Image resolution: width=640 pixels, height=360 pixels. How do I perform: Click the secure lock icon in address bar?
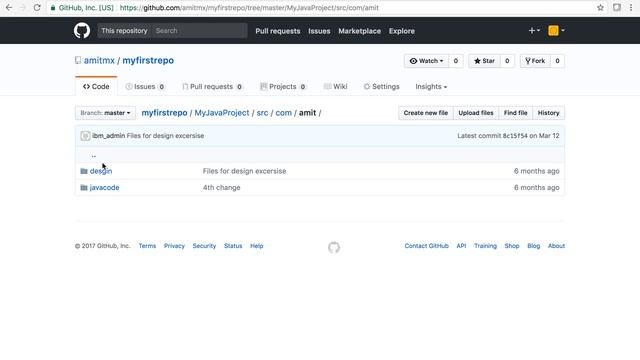coord(53,8)
